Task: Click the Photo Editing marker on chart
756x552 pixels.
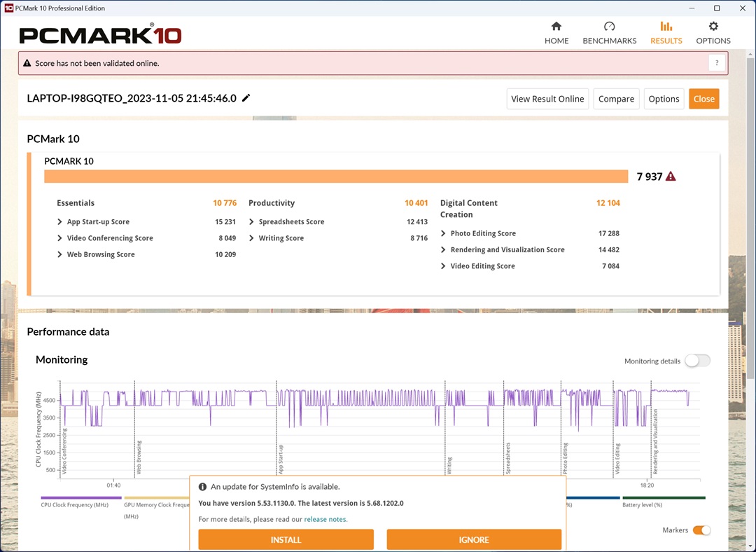Action: 565,458
